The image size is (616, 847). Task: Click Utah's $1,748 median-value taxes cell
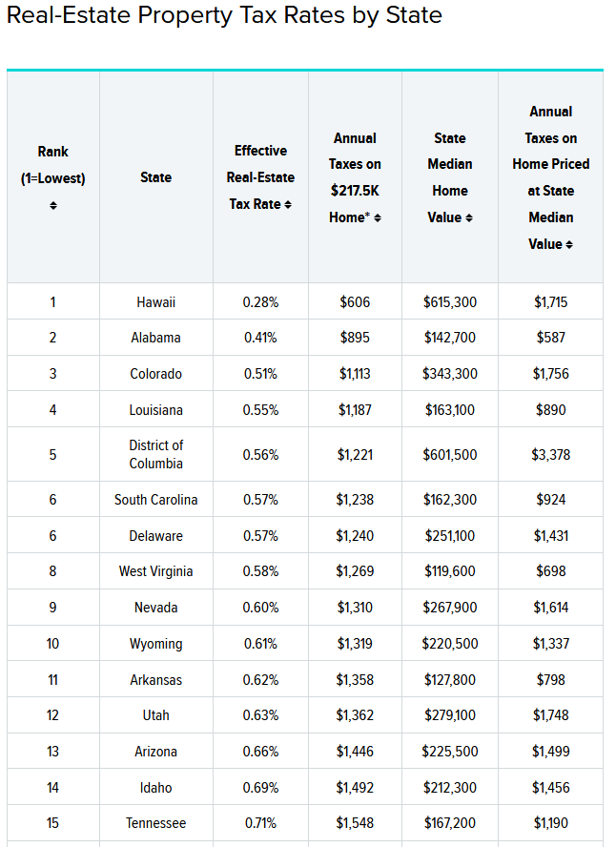pyautogui.click(x=550, y=715)
